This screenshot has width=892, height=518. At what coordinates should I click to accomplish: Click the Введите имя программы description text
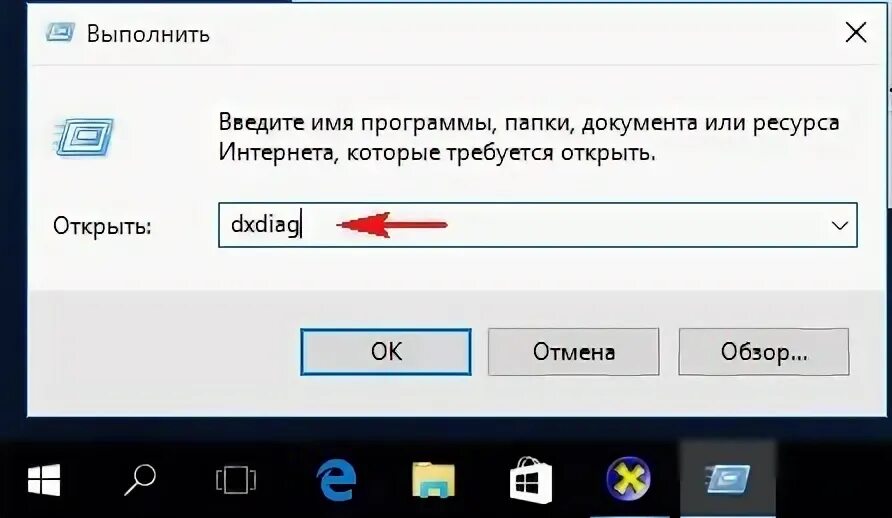click(x=528, y=138)
